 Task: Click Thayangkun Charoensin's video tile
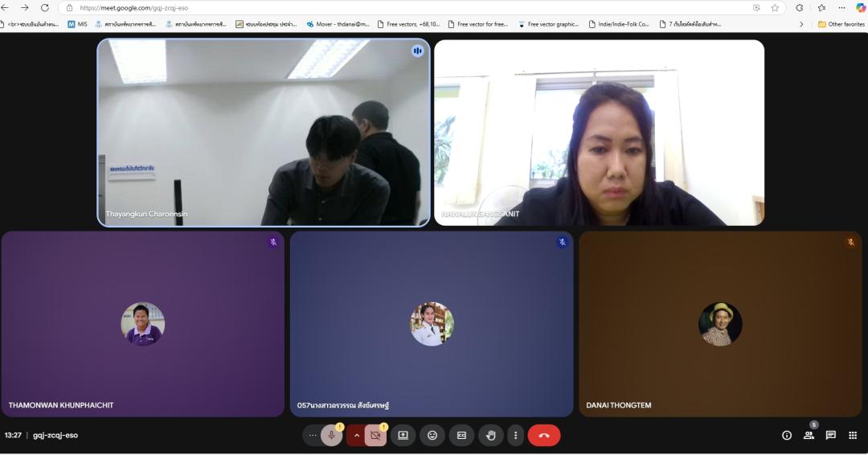(x=264, y=133)
